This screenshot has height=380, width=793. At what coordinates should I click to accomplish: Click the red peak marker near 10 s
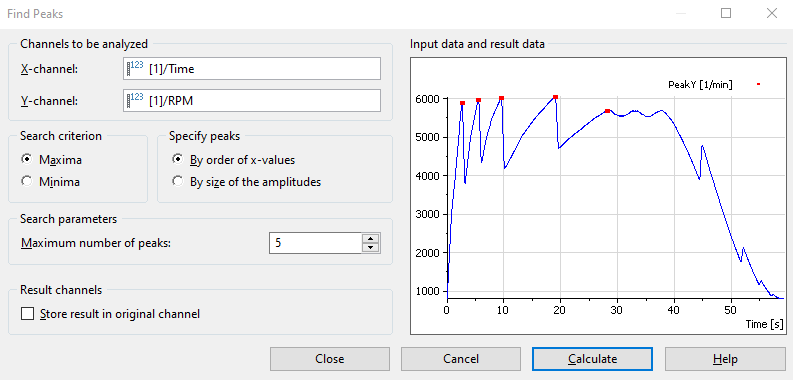501,98
